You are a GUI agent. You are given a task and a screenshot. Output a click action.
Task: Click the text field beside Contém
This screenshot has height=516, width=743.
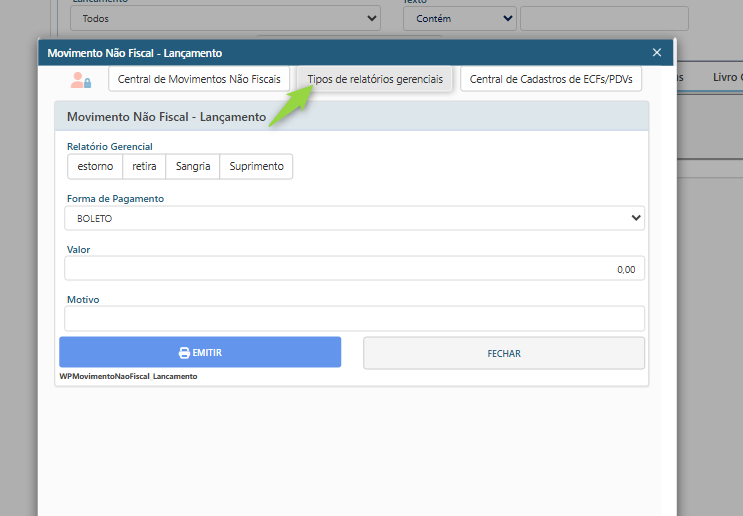pyautogui.click(x=604, y=18)
